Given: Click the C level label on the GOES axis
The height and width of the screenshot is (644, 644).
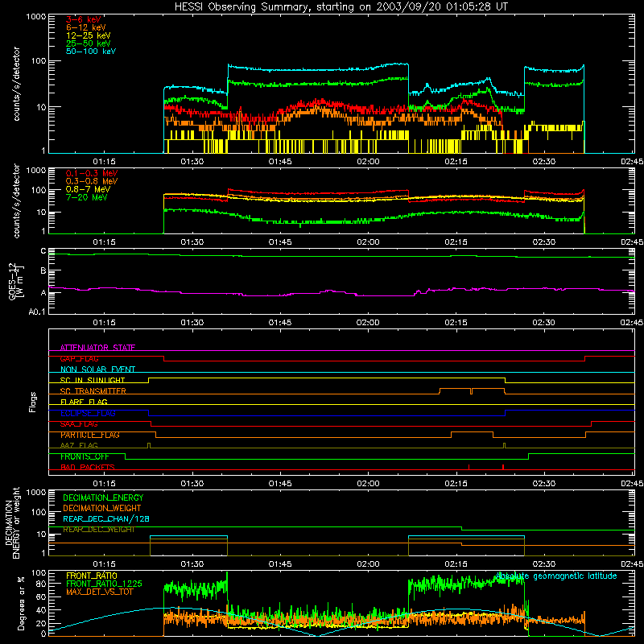Looking at the screenshot, I should coord(43,251).
